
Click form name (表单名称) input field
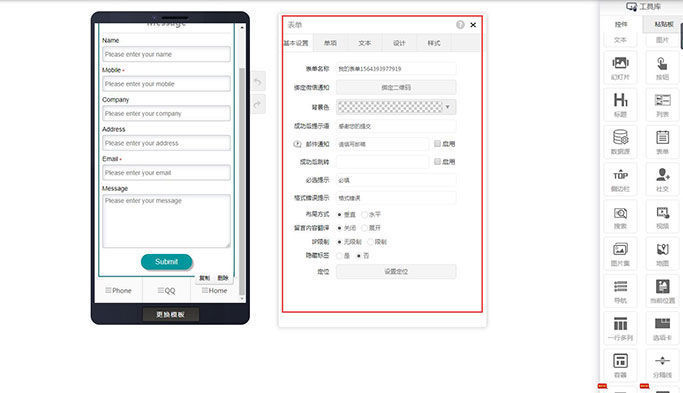(396, 68)
